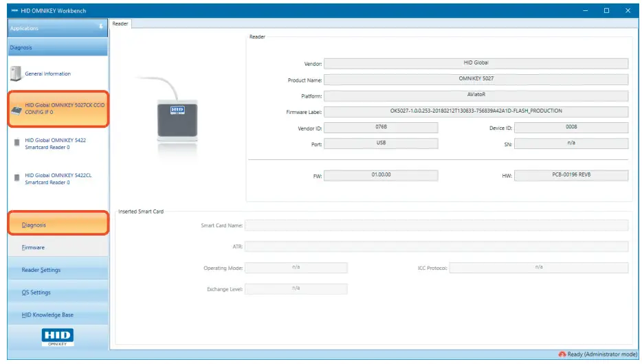The width and height of the screenshot is (642, 364).
Task: Click the Ready status icon
Action: click(562, 354)
